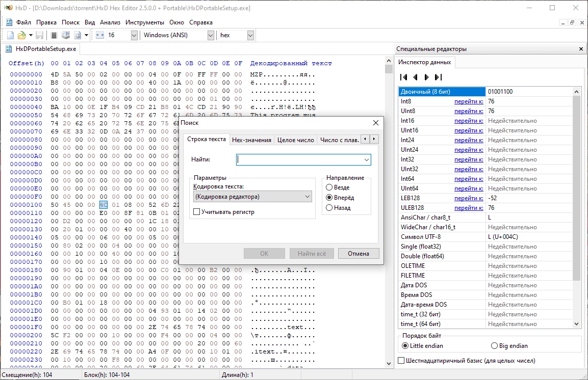Switch to Целое число search tab

(295, 140)
